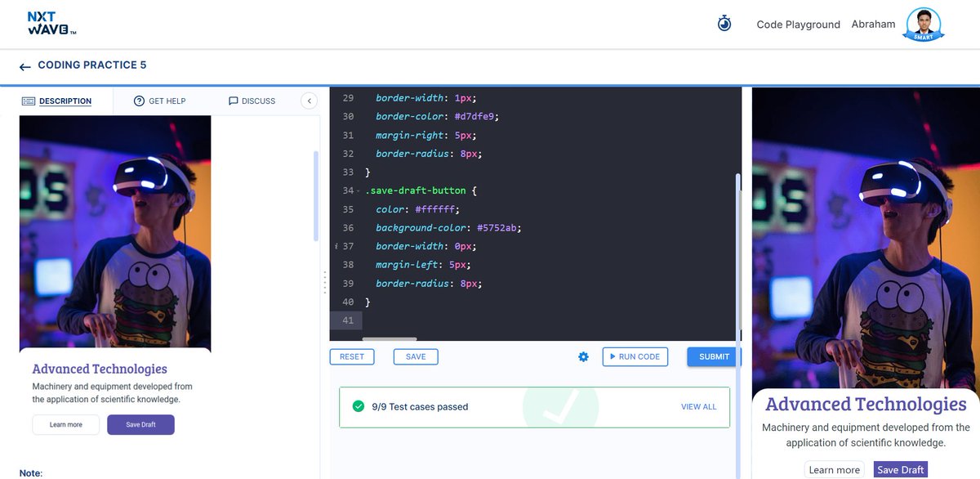The width and height of the screenshot is (980, 479).
Task: Open the Discuss tab
Action: [x=252, y=101]
